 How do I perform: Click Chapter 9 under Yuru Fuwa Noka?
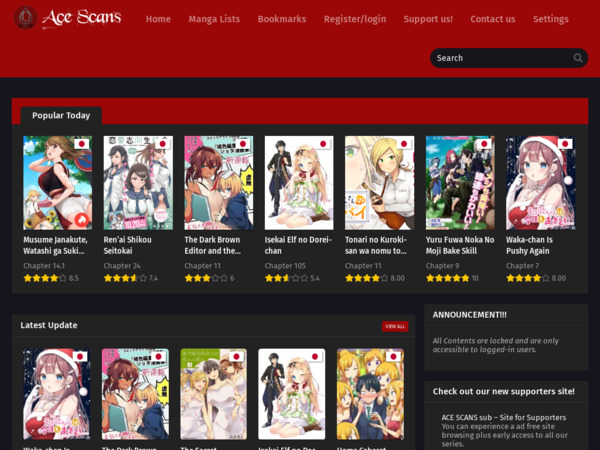click(442, 266)
